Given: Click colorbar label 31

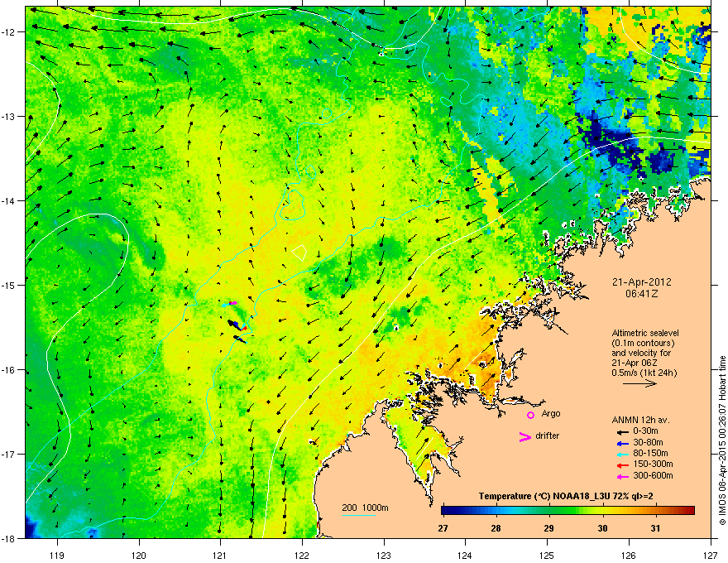Looking at the screenshot, I should 655,528.
